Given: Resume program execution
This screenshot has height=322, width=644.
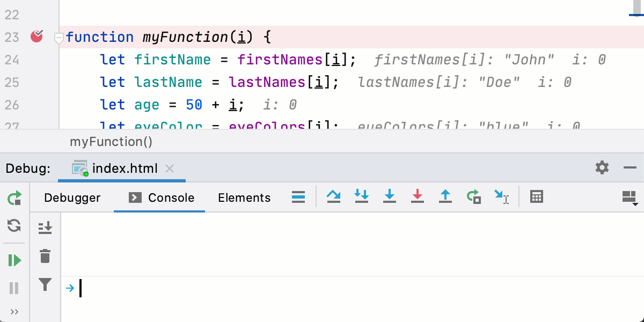Looking at the screenshot, I should [x=14, y=260].
